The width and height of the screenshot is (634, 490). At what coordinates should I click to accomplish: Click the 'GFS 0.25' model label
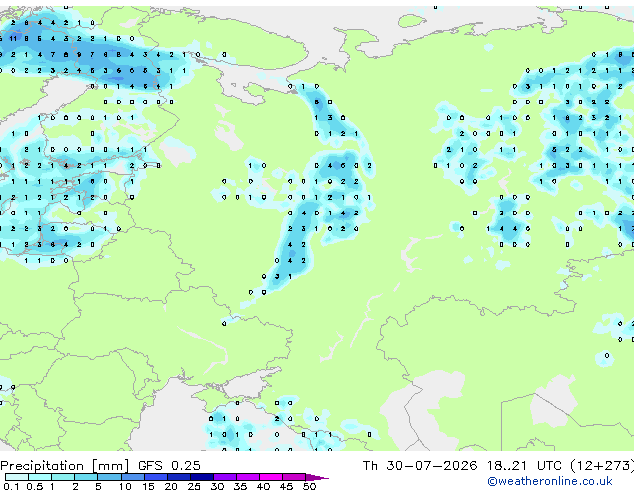coord(169,466)
